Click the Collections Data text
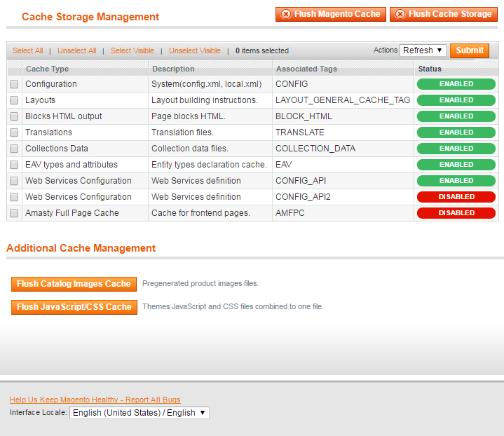This screenshot has width=504, height=436. click(x=57, y=148)
